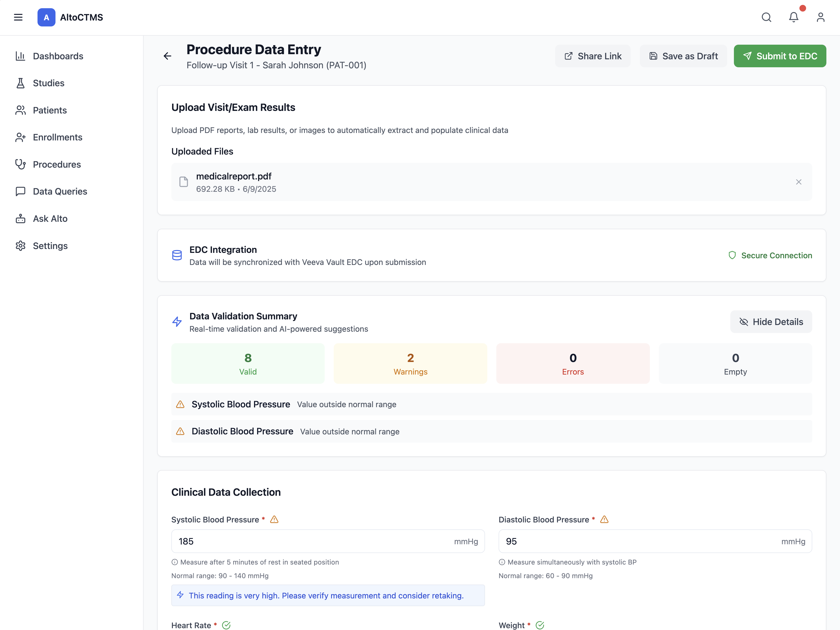Image resolution: width=840 pixels, height=630 pixels.
Task: Toggle Hide Details on validation summary
Action: pyautogui.click(x=771, y=321)
